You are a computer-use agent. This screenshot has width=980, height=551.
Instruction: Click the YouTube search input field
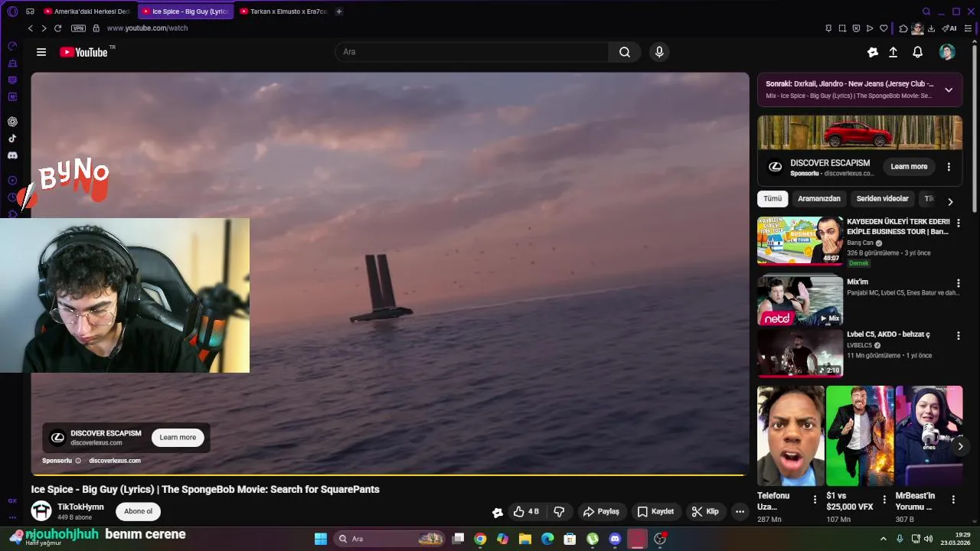tap(472, 52)
